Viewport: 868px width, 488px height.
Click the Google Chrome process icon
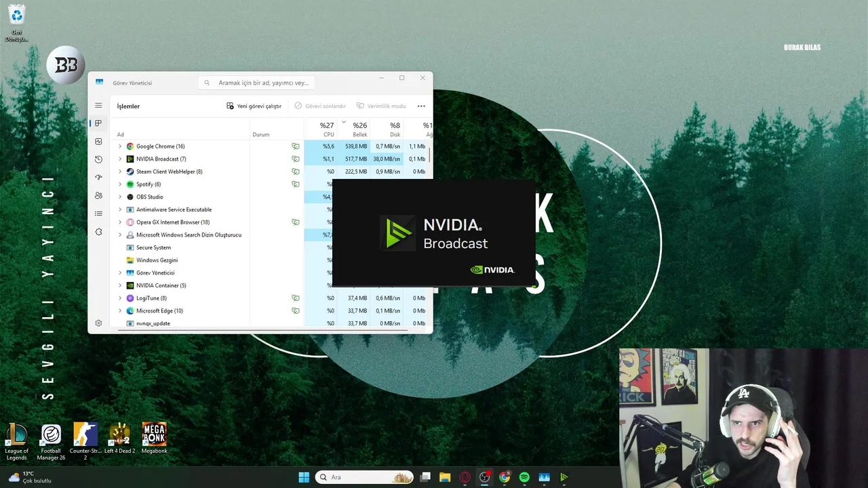click(130, 146)
